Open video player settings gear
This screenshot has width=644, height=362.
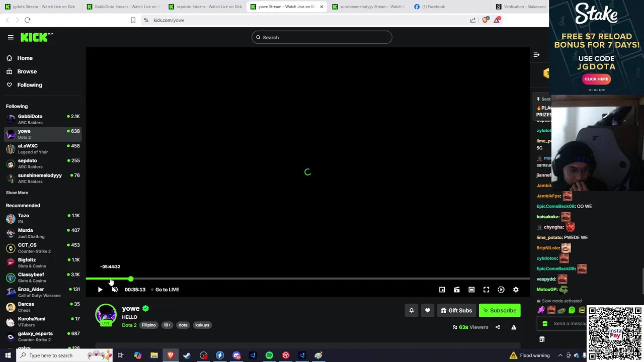pos(516,290)
